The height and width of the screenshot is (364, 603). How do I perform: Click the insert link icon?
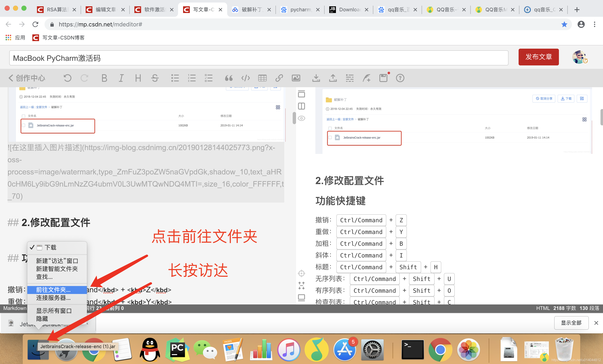(279, 78)
